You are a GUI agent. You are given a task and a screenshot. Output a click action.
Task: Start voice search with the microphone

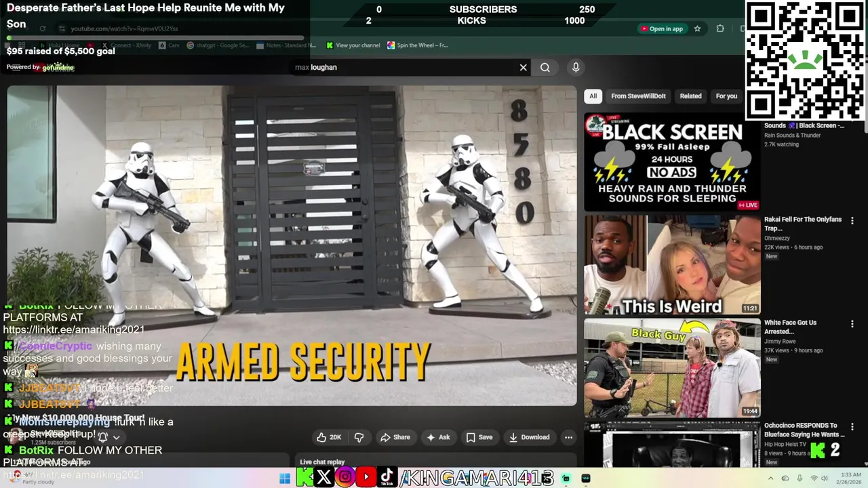click(576, 67)
